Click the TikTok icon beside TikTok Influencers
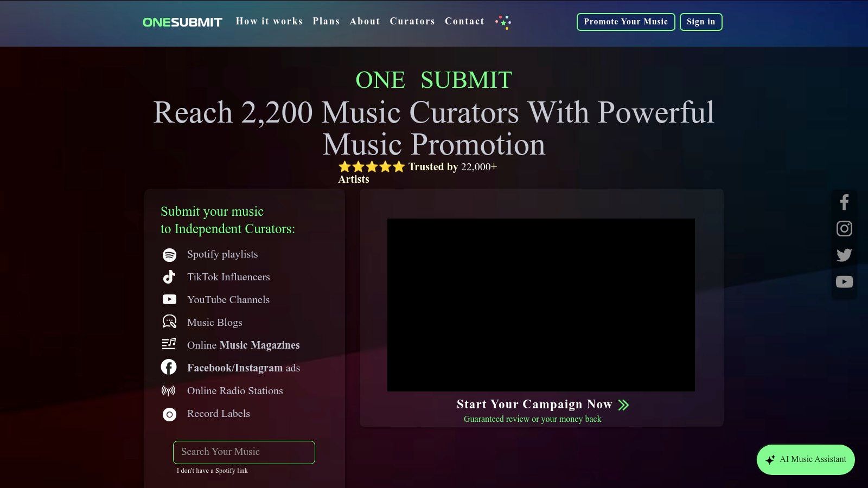The width and height of the screenshot is (868, 488). pyautogui.click(x=169, y=277)
